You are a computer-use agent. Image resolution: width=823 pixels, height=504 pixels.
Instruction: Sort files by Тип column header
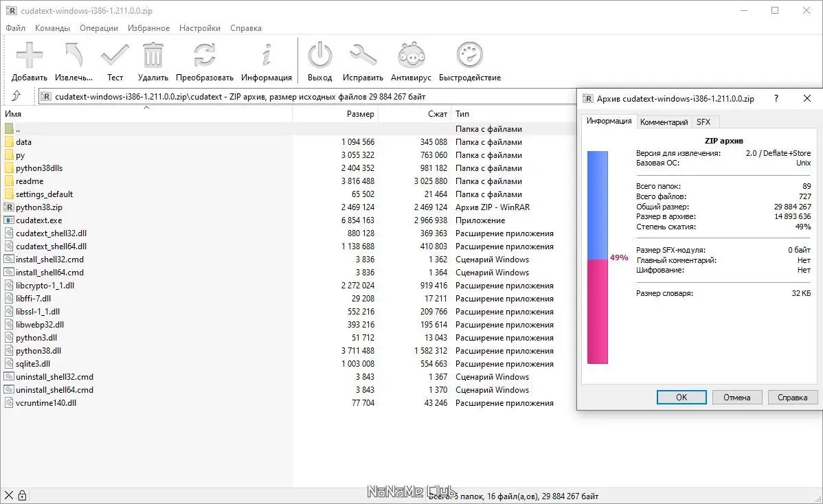(513, 113)
